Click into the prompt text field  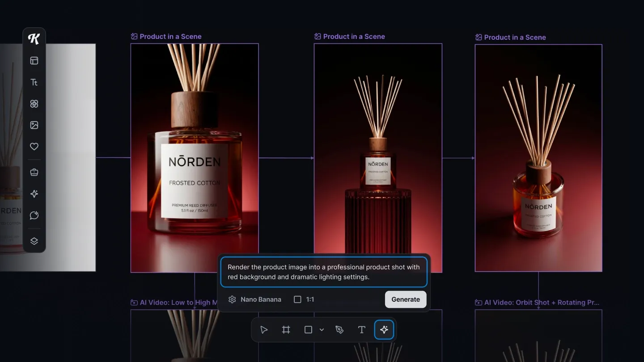pyautogui.click(x=324, y=272)
